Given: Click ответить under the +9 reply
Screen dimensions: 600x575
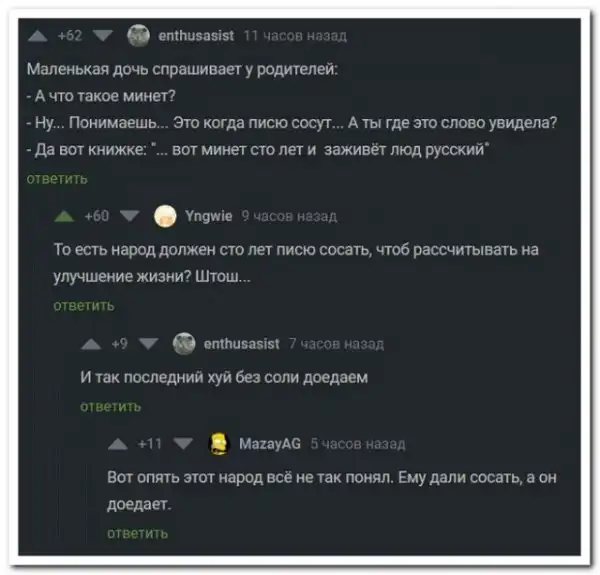Looking at the screenshot, I should 111,406.
